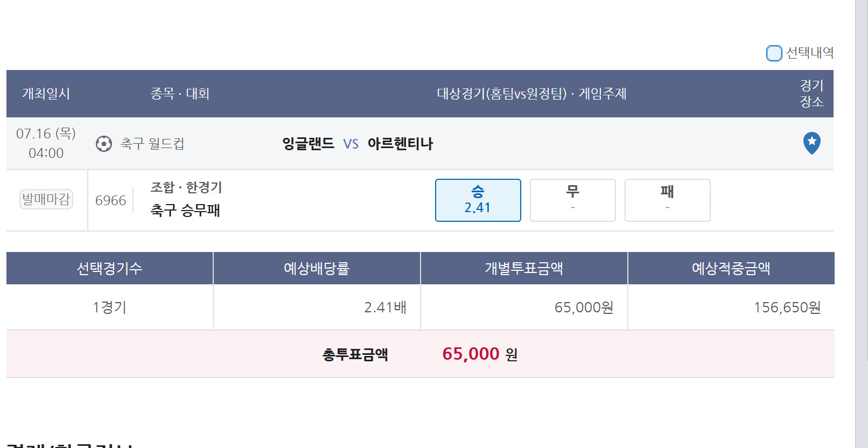Select the 무 draw option
868x448 pixels.
pyautogui.click(x=572, y=200)
